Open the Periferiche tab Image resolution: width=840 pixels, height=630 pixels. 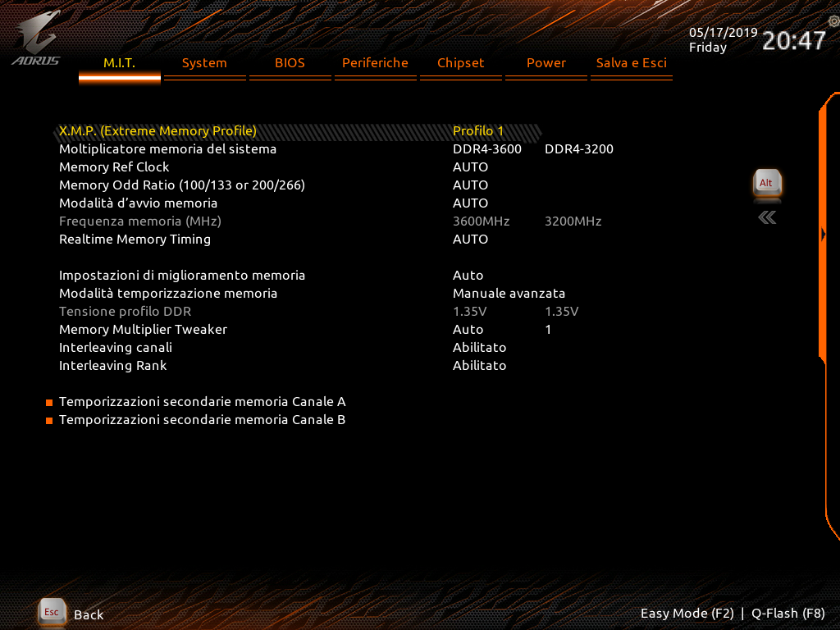(375, 62)
